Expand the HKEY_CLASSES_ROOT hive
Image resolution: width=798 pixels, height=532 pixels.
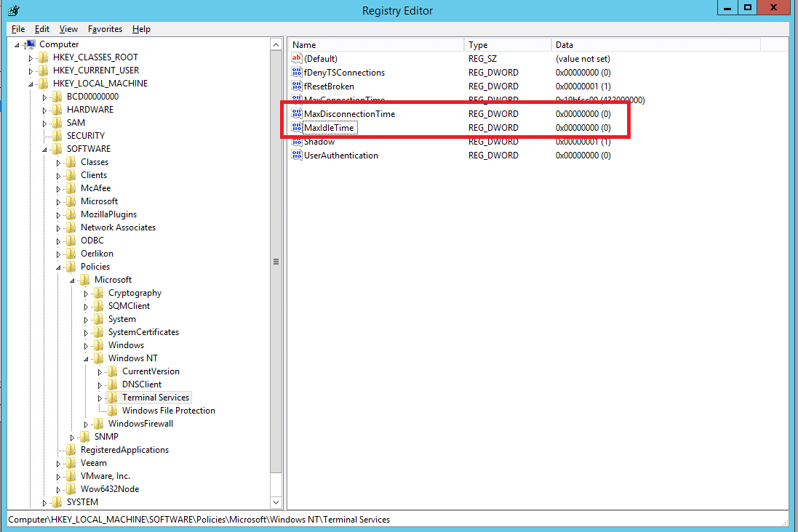[x=31, y=58]
